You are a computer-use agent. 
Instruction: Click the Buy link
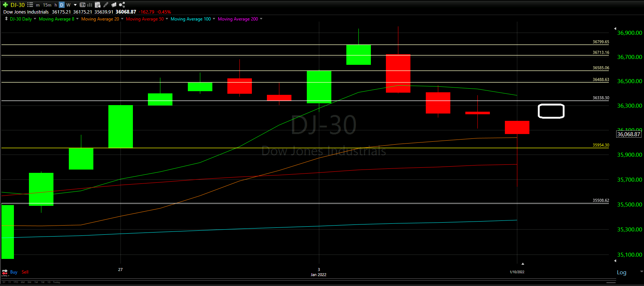click(x=14, y=272)
